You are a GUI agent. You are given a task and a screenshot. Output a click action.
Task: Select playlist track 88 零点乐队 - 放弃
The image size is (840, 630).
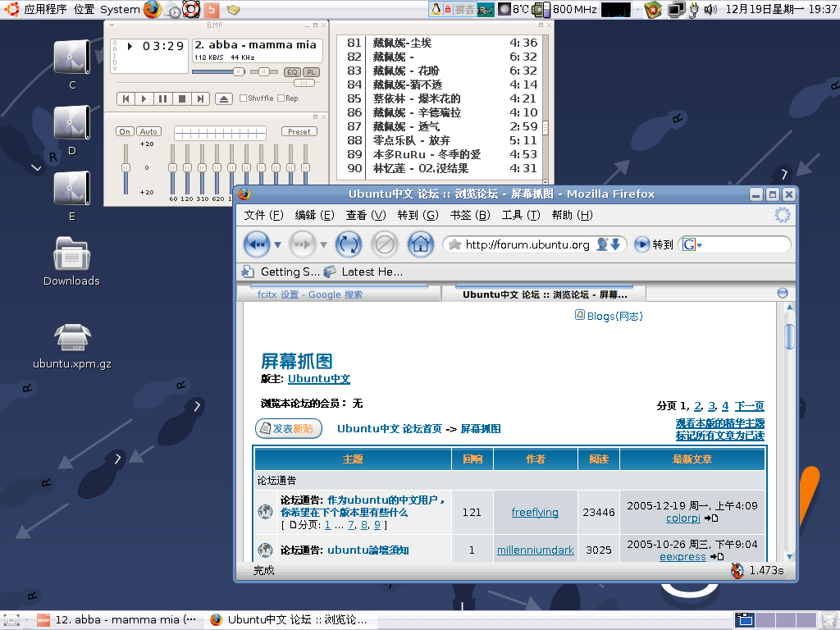442,140
